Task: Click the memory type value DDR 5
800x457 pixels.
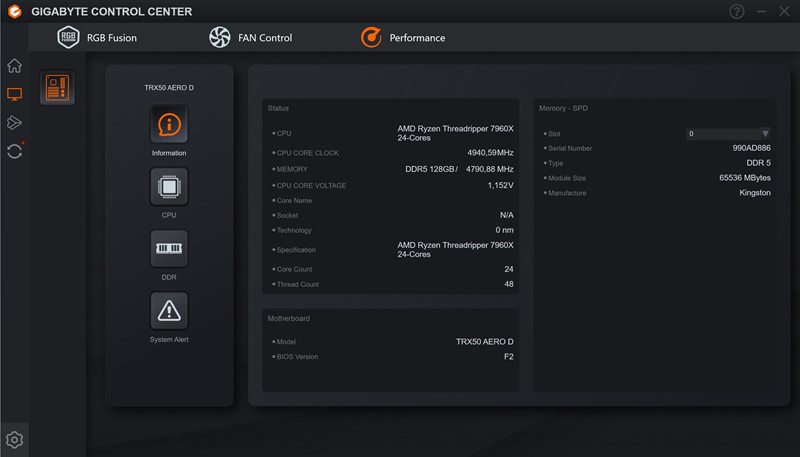Action: click(759, 163)
